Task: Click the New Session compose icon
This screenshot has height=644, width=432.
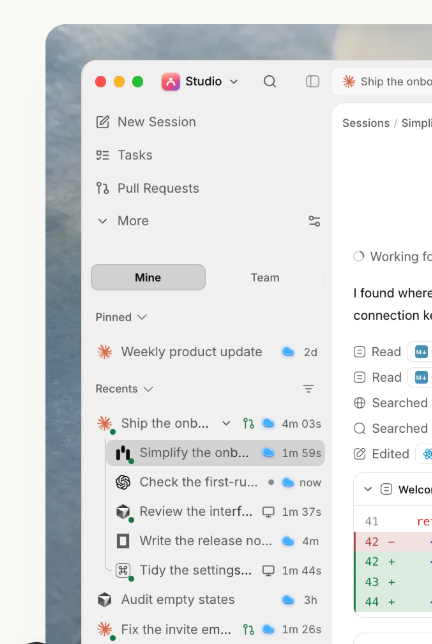Action: (103, 122)
